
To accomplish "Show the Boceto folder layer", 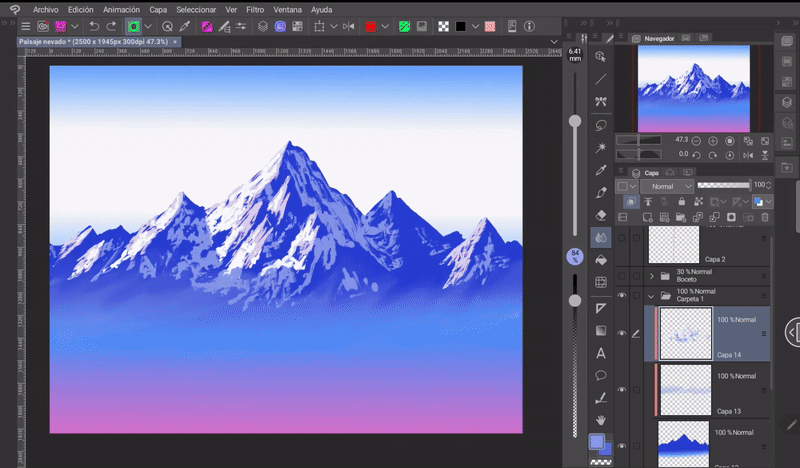I will point(622,275).
